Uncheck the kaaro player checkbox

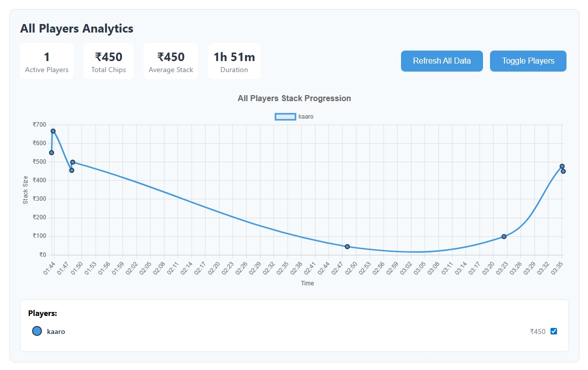click(553, 331)
